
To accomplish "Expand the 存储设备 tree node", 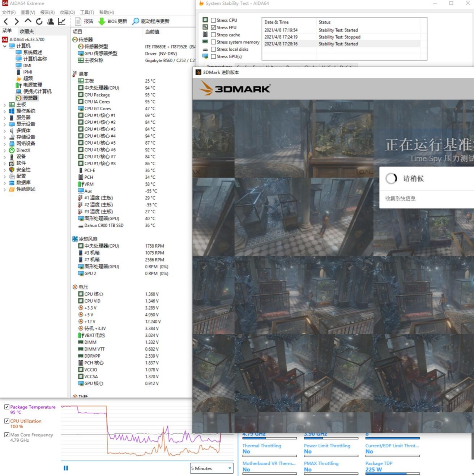I will (x=4, y=137).
